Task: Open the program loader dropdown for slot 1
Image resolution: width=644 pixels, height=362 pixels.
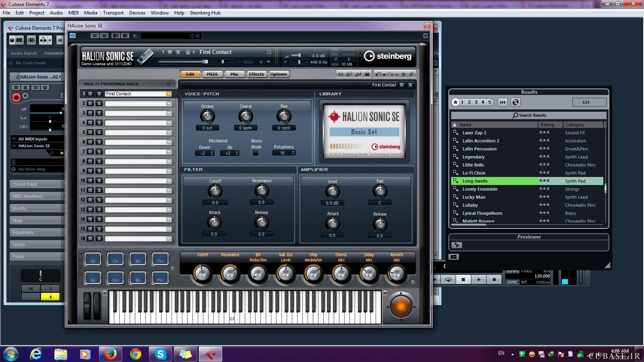Action: coord(169,94)
